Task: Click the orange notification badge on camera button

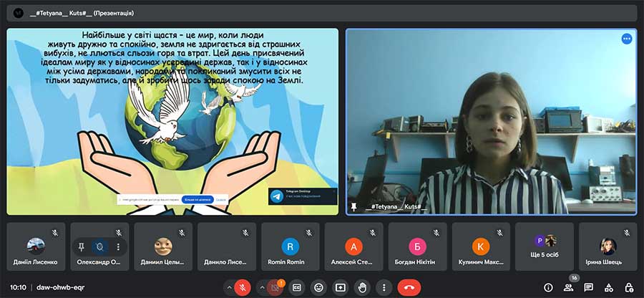Action: (281, 283)
